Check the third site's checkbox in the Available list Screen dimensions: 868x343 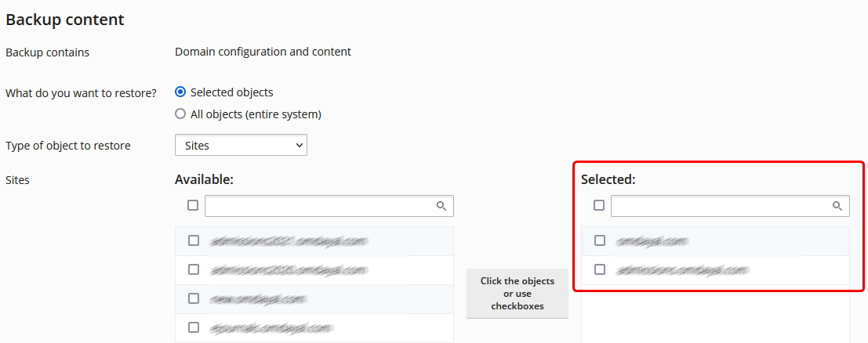click(x=194, y=298)
